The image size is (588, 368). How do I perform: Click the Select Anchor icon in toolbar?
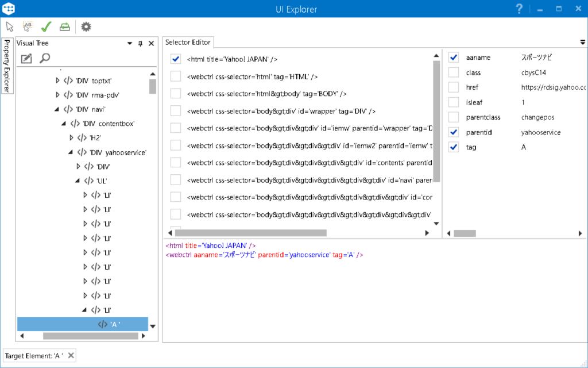[x=28, y=26]
